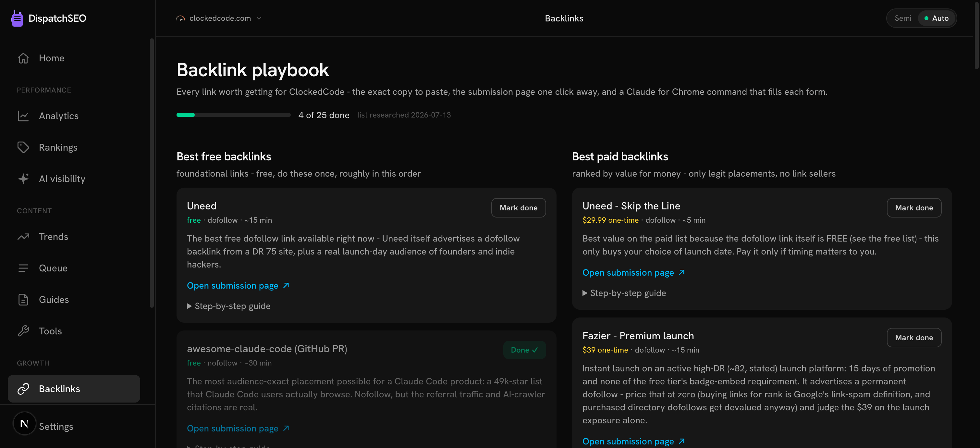Viewport: 980px width, 448px height.
Task: Switch mode to Semi
Action: coord(903,18)
